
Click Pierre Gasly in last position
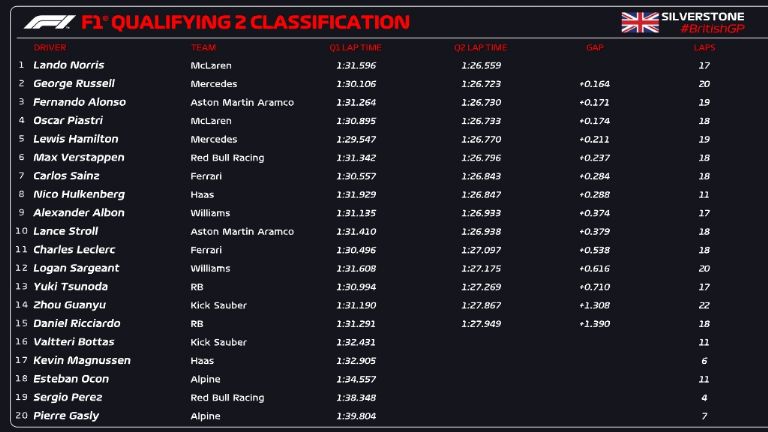pos(66,415)
